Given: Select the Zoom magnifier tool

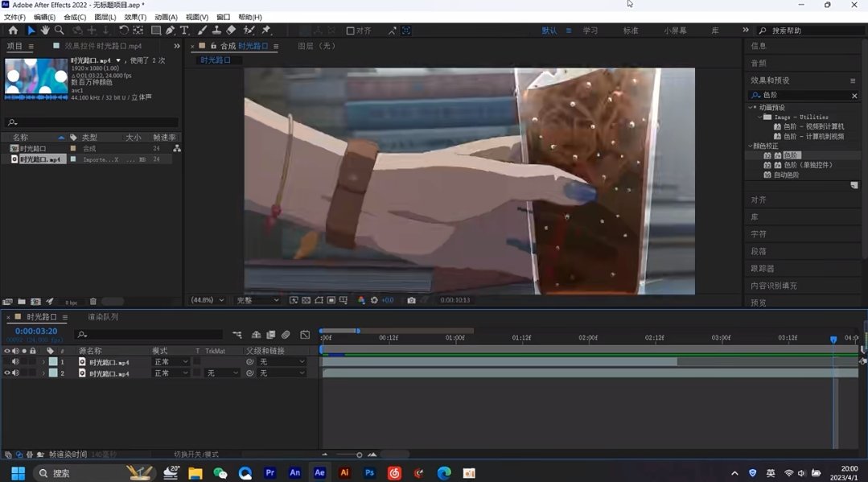Looking at the screenshot, I should pyautogui.click(x=60, y=31).
